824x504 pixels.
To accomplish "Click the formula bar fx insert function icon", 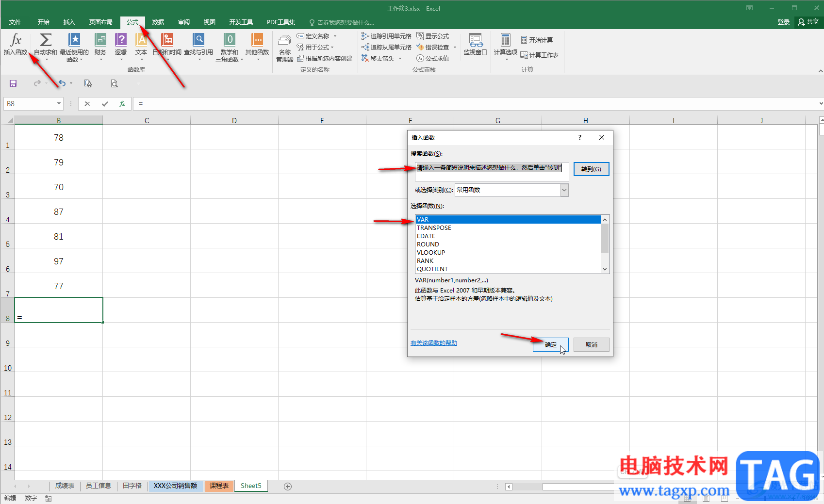I will (122, 104).
